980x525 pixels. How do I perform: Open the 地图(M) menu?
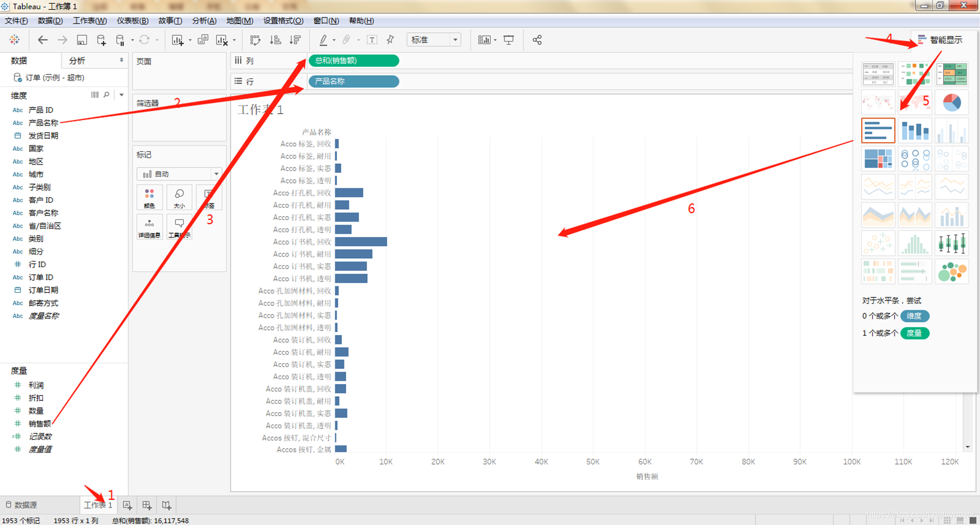(239, 20)
